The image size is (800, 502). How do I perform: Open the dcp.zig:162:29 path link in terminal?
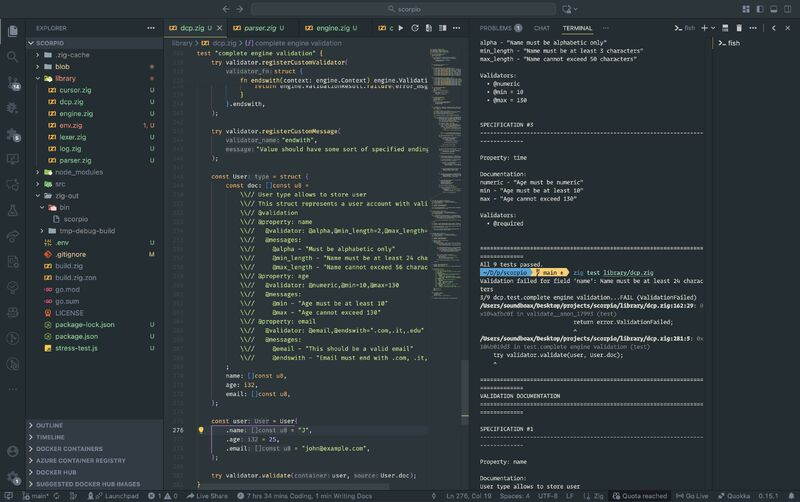point(587,306)
